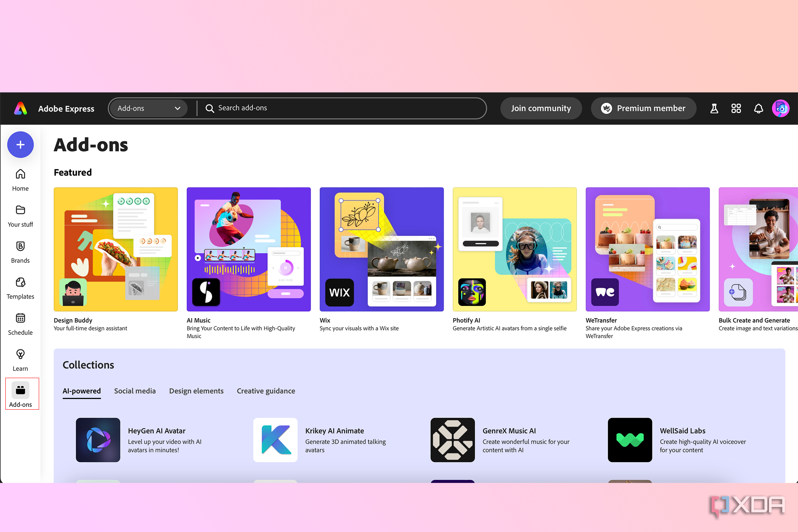798x532 pixels.
Task: Click into the Search add-ons field
Action: pyautogui.click(x=342, y=108)
